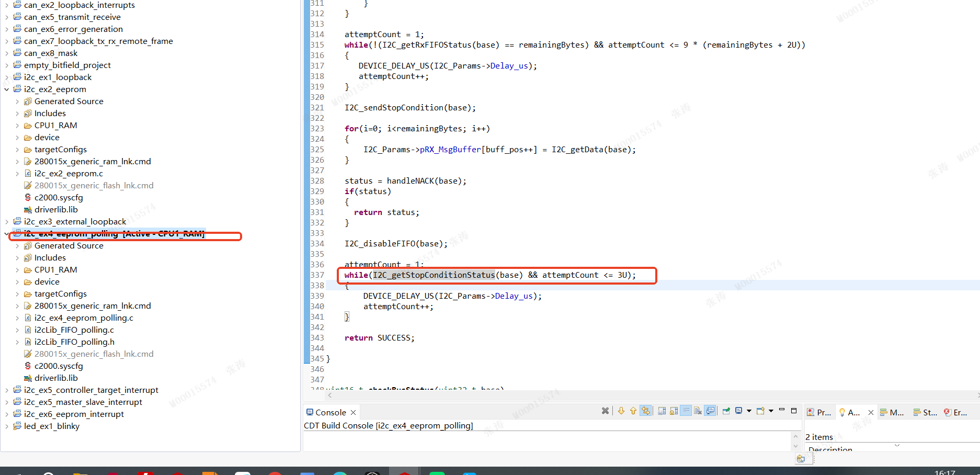Expand the Description column sort chevron

coord(897,445)
